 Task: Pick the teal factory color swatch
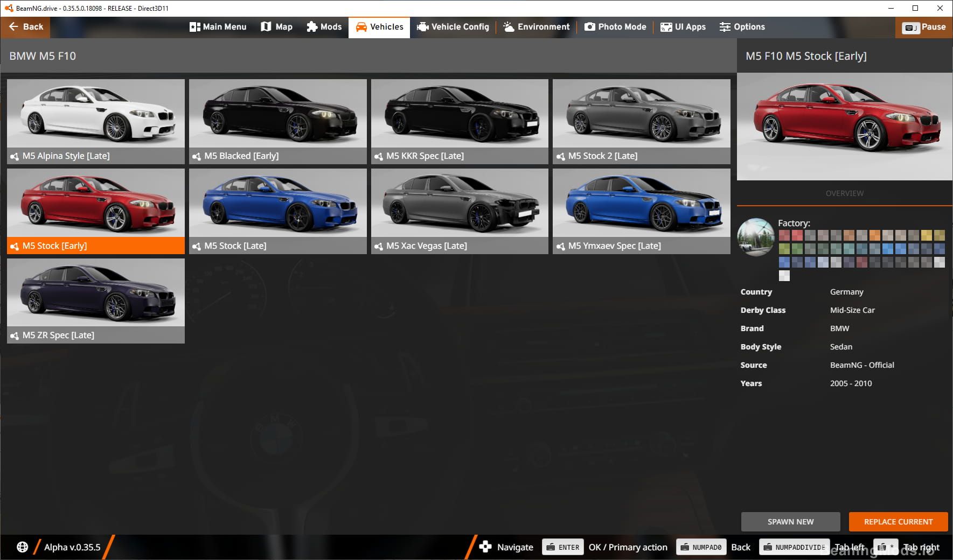tap(849, 249)
